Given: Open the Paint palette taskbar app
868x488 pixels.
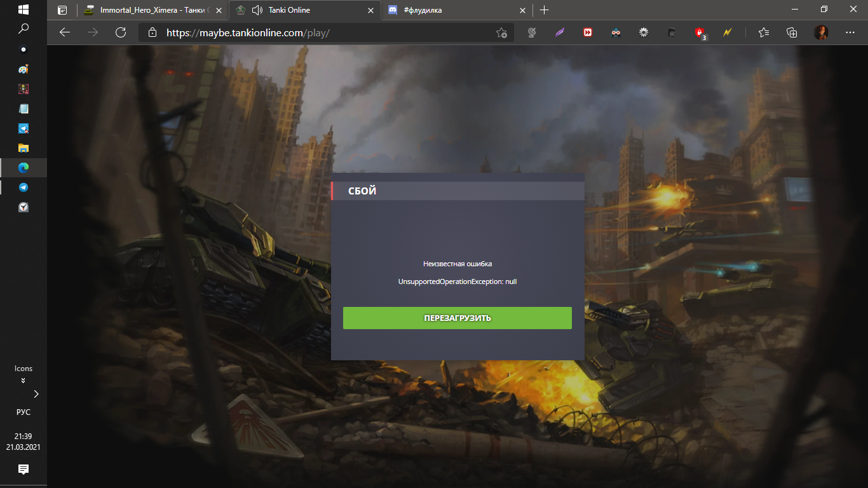Looking at the screenshot, I should click(24, 69).
